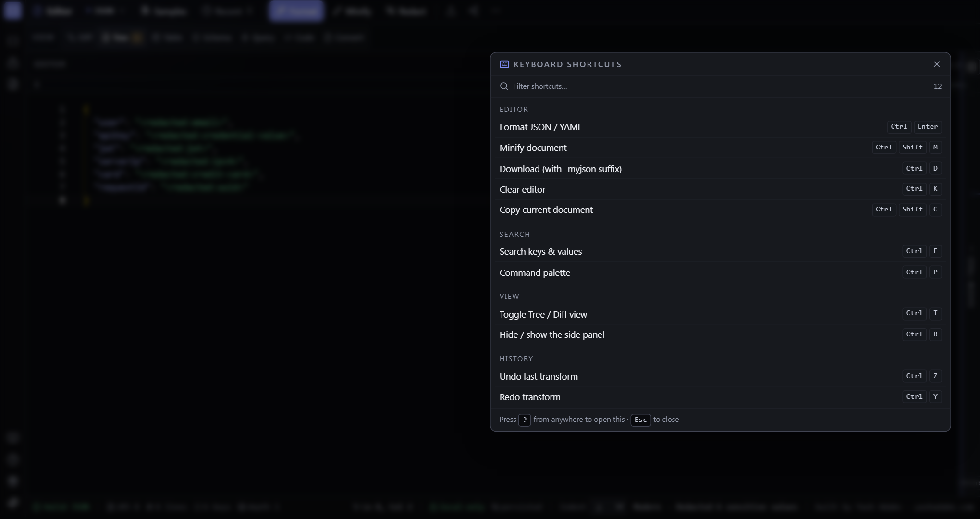Click the Esc key chip in the dialog footer
Screen dimensions: 980x519
640,420
